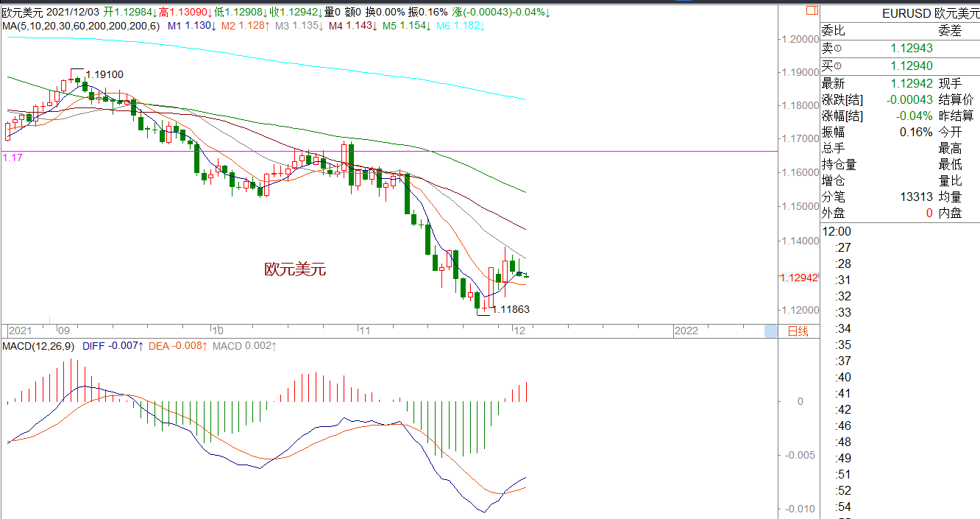Click the 持仓量 row label
Viewport: 980px width, 519px height.
[x=839, y=165]
